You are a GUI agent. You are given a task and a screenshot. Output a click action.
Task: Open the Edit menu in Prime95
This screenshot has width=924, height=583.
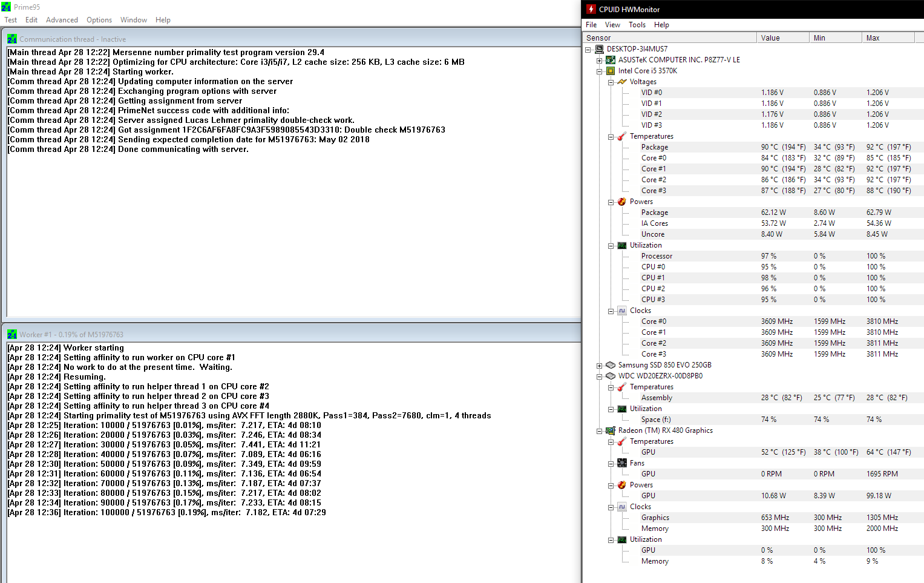tap(31, 20)
